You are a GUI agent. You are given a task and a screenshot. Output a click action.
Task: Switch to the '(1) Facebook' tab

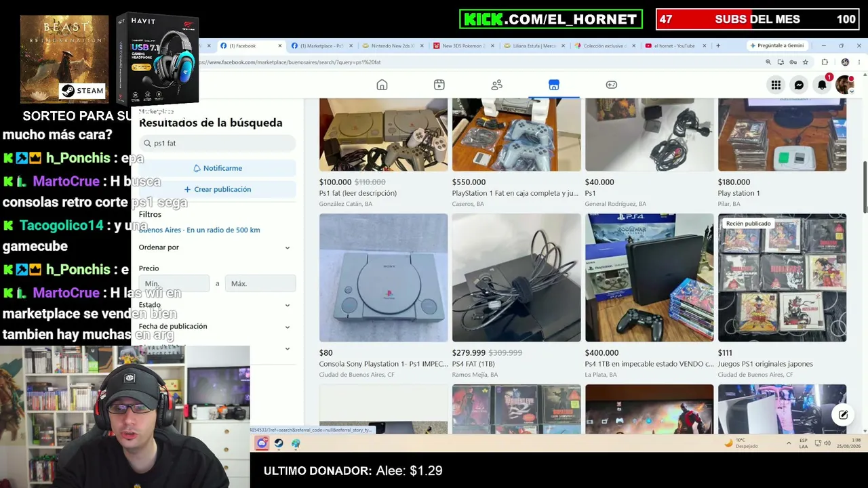[252, 45]
